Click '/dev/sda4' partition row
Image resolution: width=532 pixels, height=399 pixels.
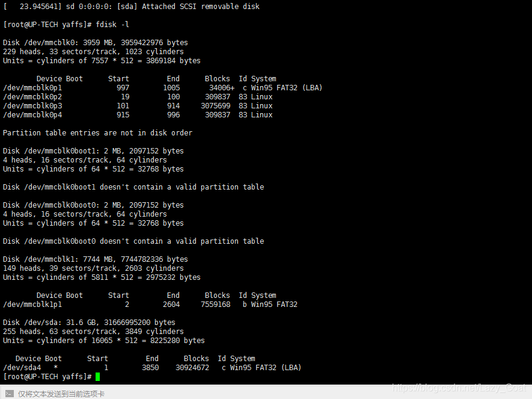[152, 368]
